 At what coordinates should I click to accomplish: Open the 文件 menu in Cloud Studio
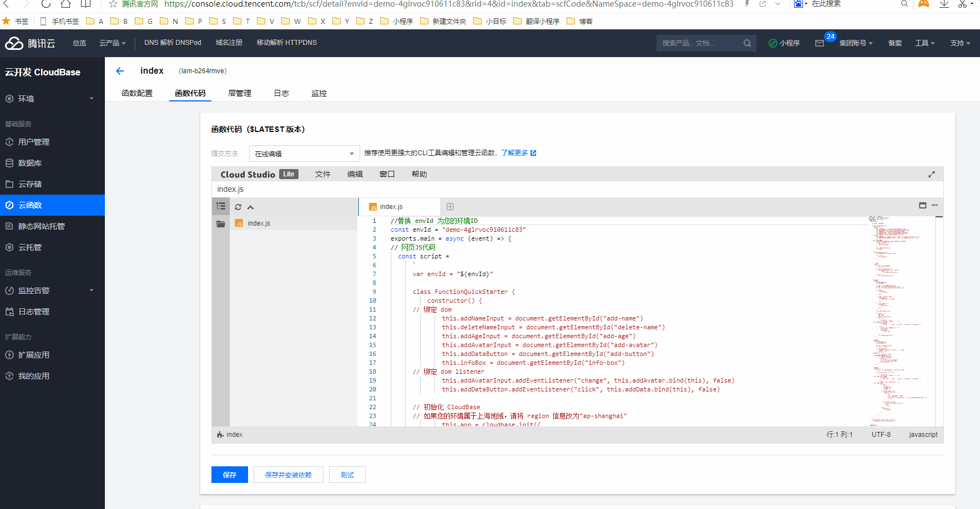(323, 174)
